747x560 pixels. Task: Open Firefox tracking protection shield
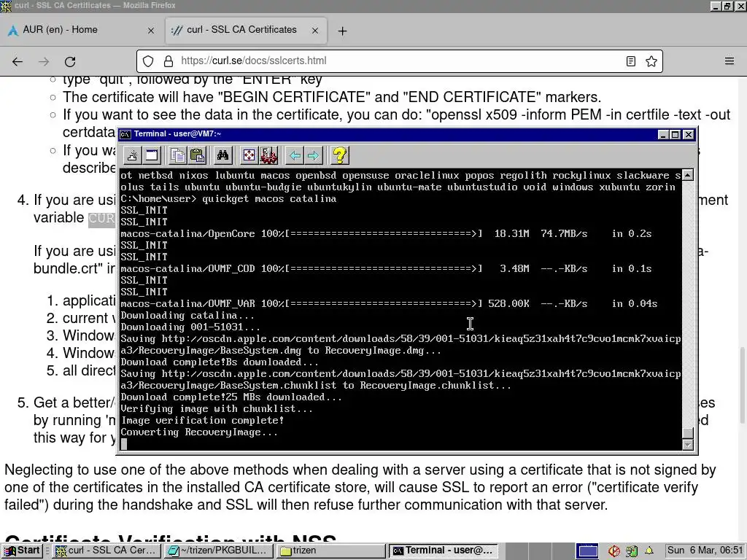pos(148,61)
